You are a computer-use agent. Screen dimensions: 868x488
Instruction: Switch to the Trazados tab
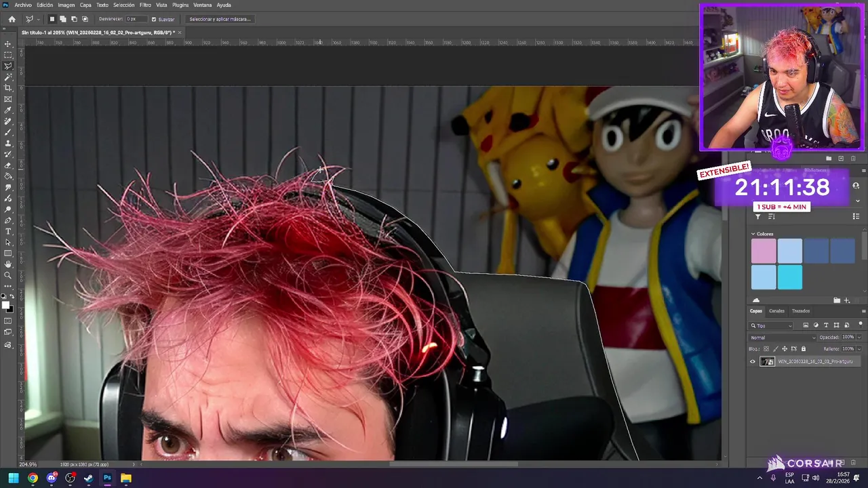[801, 311]
